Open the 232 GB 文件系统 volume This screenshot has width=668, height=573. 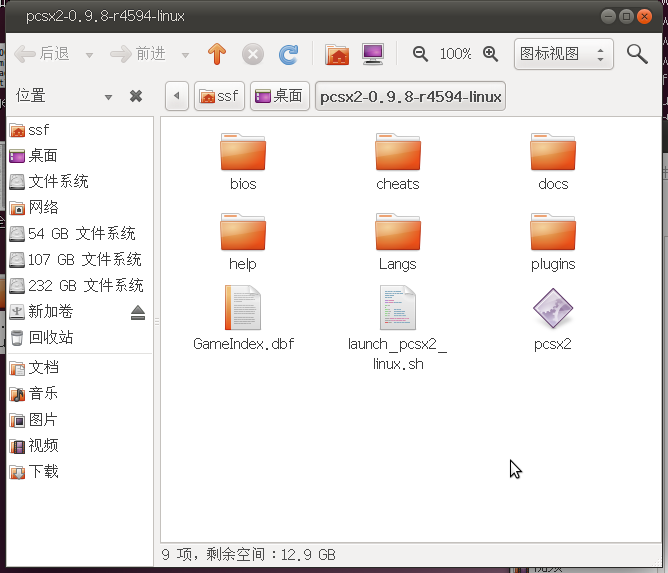click(x=80, y=286)
